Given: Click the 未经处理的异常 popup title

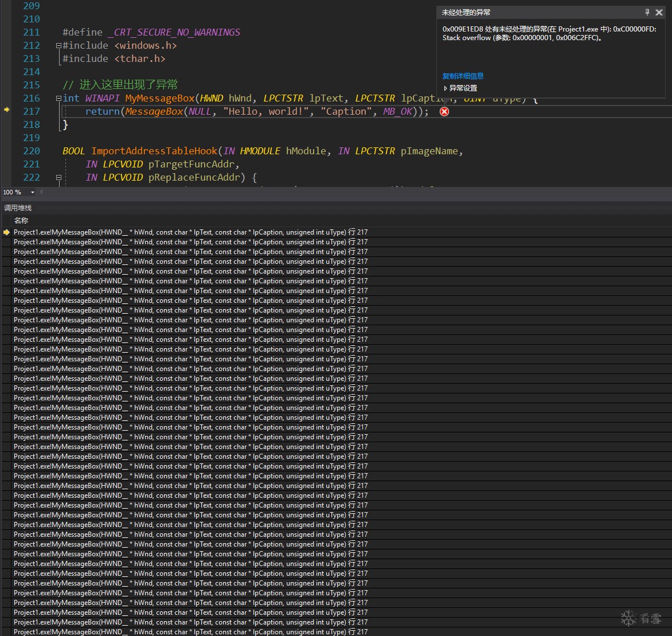Looking at the screenshot, I should tap(466, 12).
